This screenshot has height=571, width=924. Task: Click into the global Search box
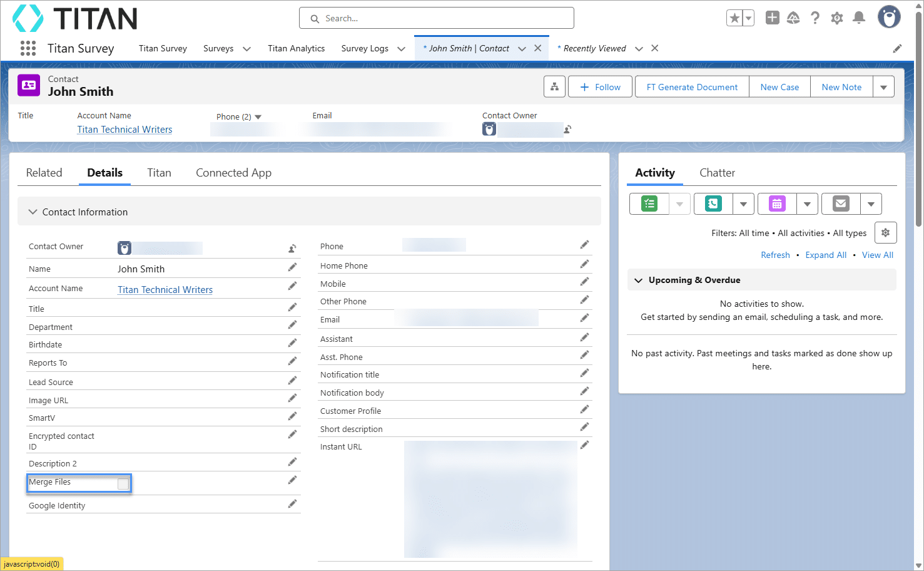437,18
